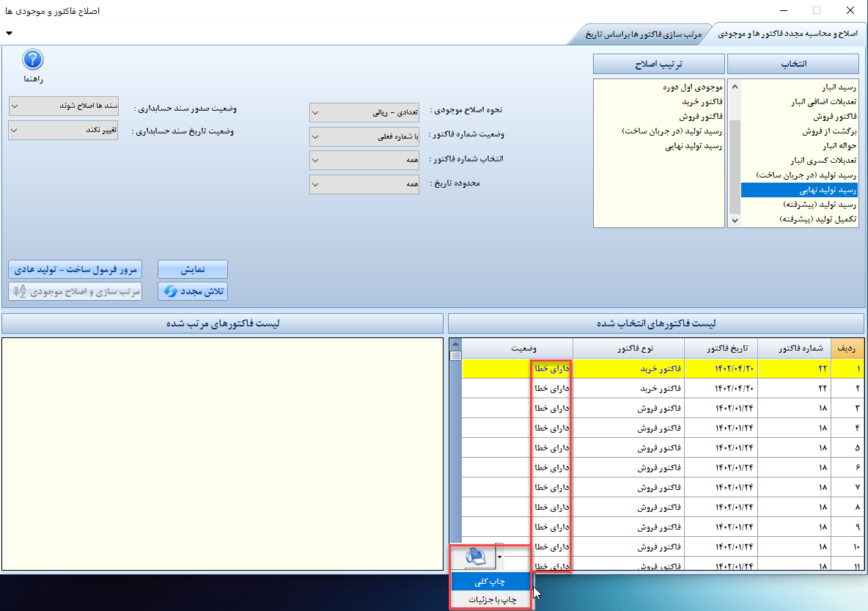The width and height of the screenshot is (868, 611).
Task: Click the ترتیب اصلاح header button
Action: click(x=659, y=64)
